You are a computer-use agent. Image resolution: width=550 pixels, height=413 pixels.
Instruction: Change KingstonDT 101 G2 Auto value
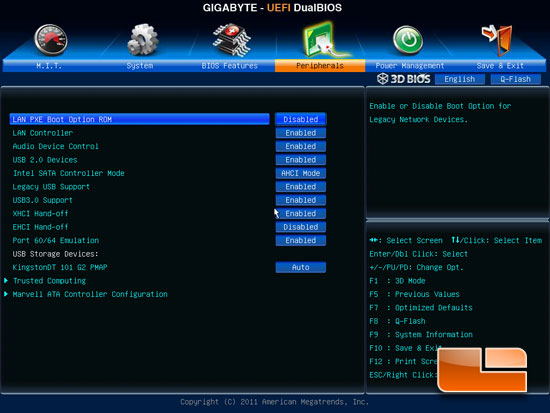301,267
